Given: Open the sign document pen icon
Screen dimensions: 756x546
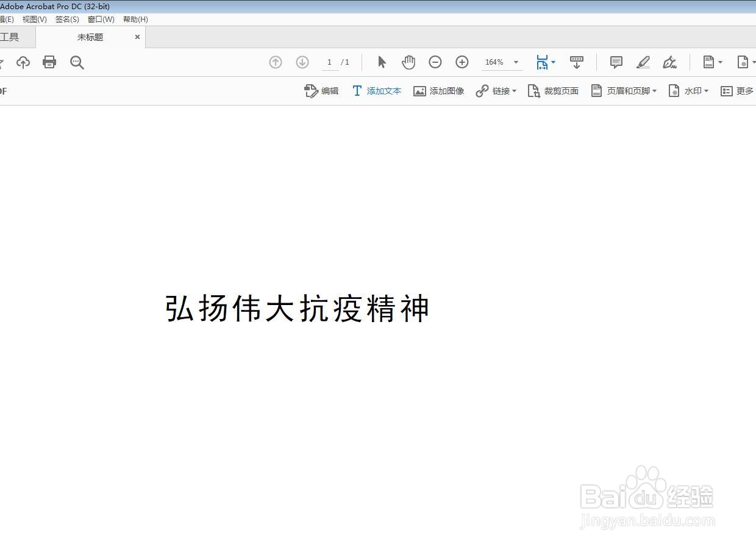Looking at the screenshot, I should (670, 62).
